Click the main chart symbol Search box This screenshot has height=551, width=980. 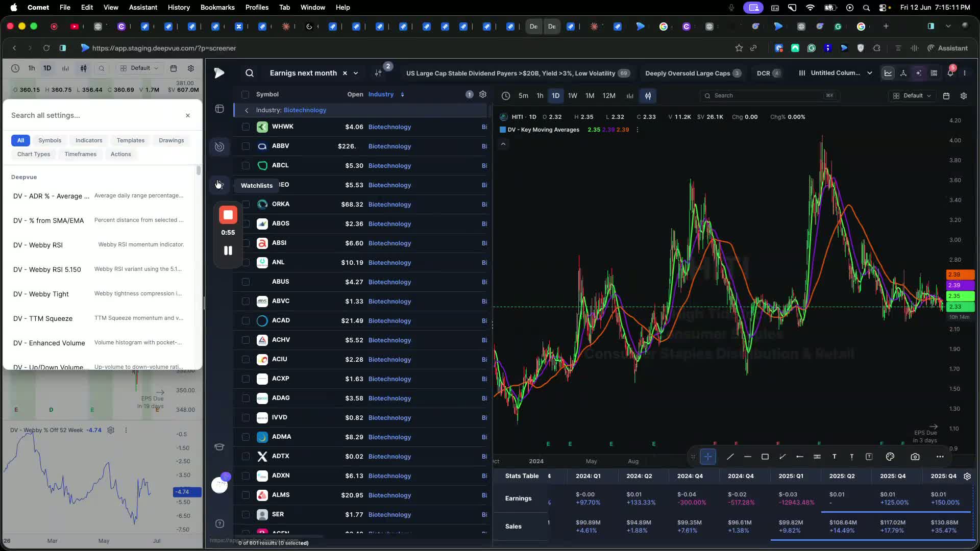(770, 96)
